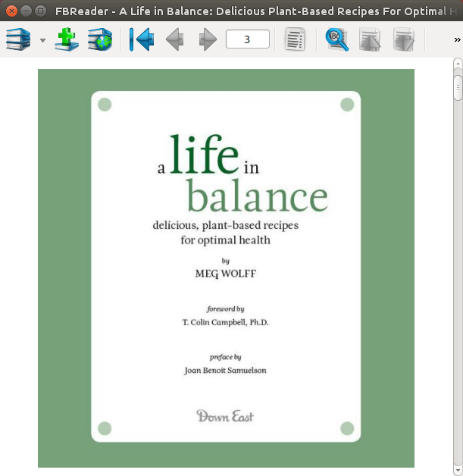Go to the start of the document
The width and height of the screenshot is (463, 476).
141,39
